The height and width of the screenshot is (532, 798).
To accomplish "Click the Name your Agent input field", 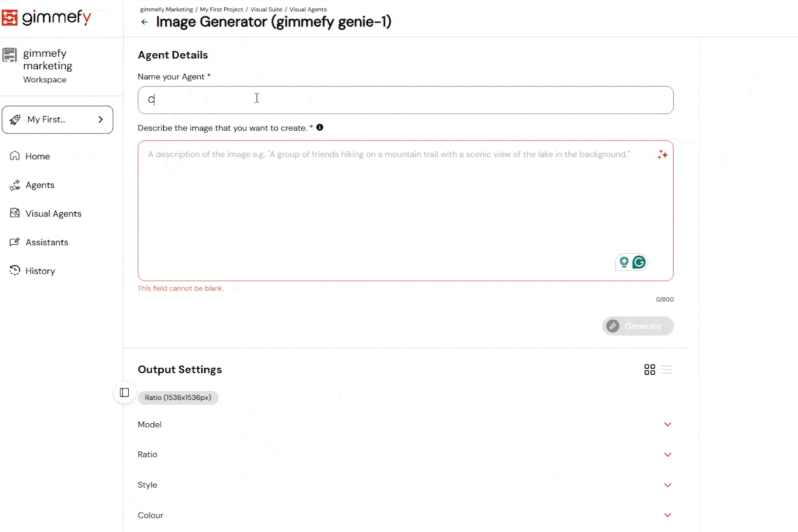I will point(405,100).
